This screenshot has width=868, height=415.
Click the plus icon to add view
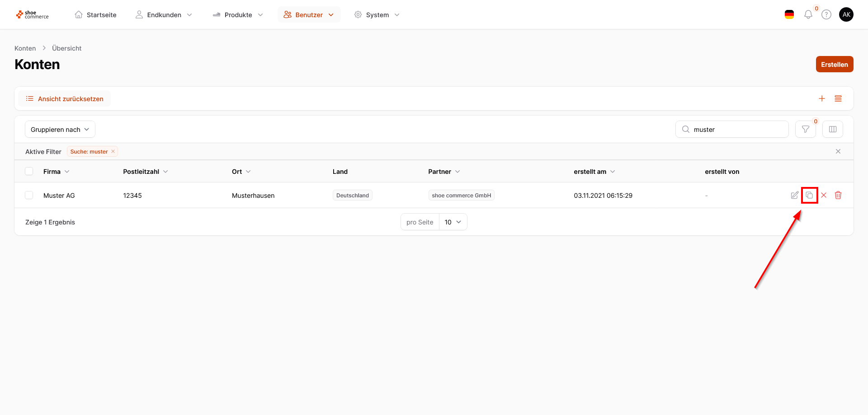[822, 98]
